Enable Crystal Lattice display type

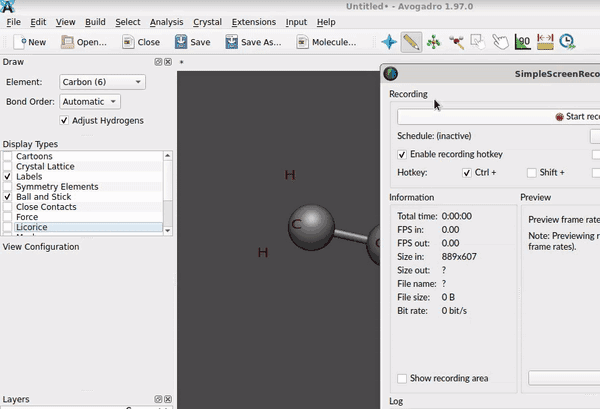[x=7, y=166]
